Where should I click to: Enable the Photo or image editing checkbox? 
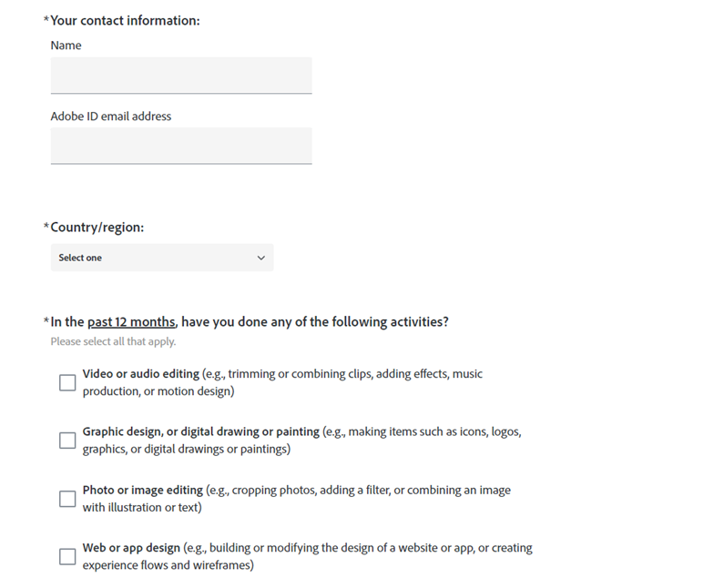67,499
